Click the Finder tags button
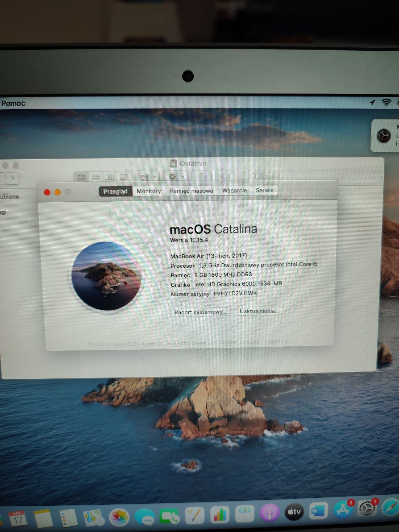Image resolution: width=399 pixels, height=532 pixels. 225,176
